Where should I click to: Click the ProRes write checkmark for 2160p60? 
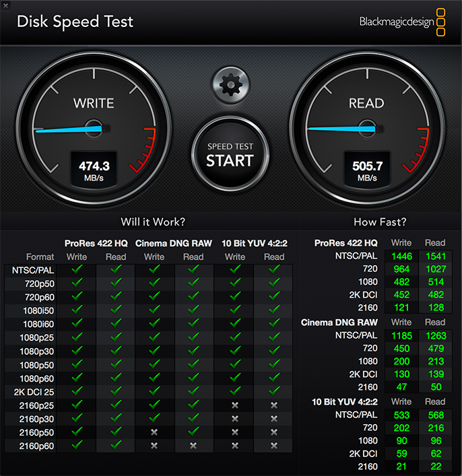[77, 445]
